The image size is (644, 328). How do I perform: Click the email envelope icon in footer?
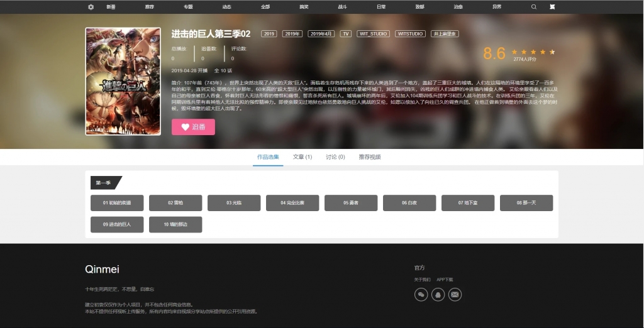(455, 294)
